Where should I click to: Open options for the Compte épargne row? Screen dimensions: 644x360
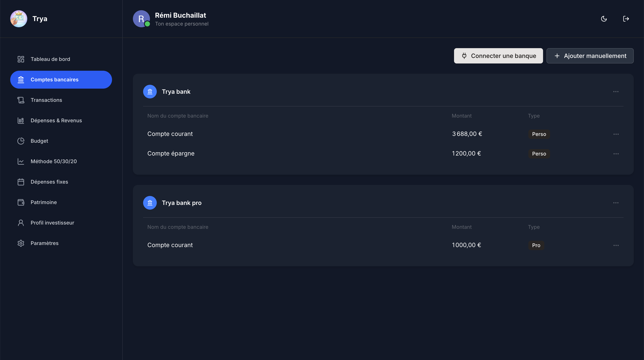pyautogui.click(x=616, y=154)
